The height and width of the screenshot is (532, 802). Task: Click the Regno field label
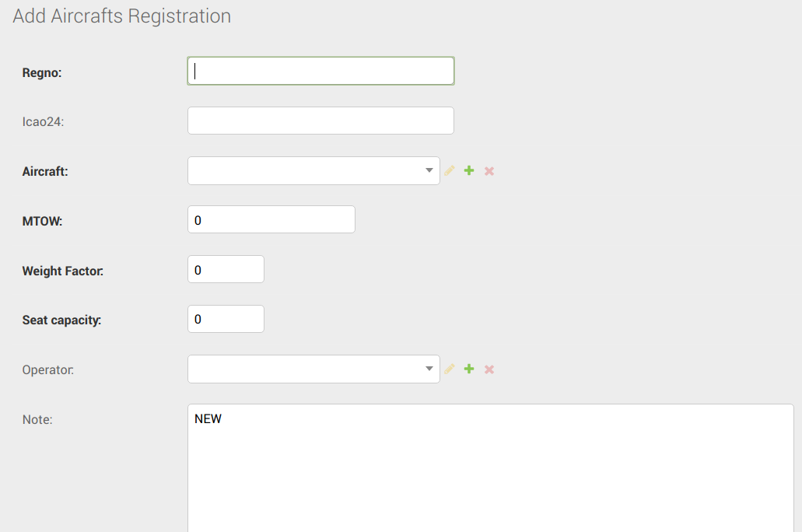[x=42, y=72]
